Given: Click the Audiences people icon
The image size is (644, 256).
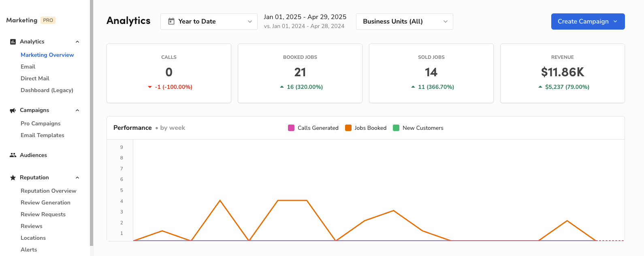Looking at the screenshot, I should tap(13, 155).
